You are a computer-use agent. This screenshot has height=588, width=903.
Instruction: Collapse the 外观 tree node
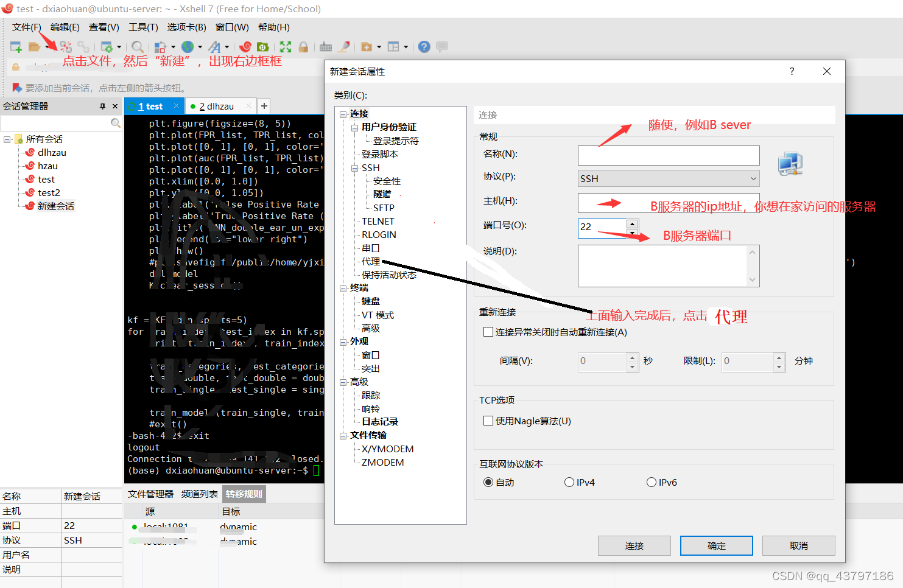click(x=343, y=342)
